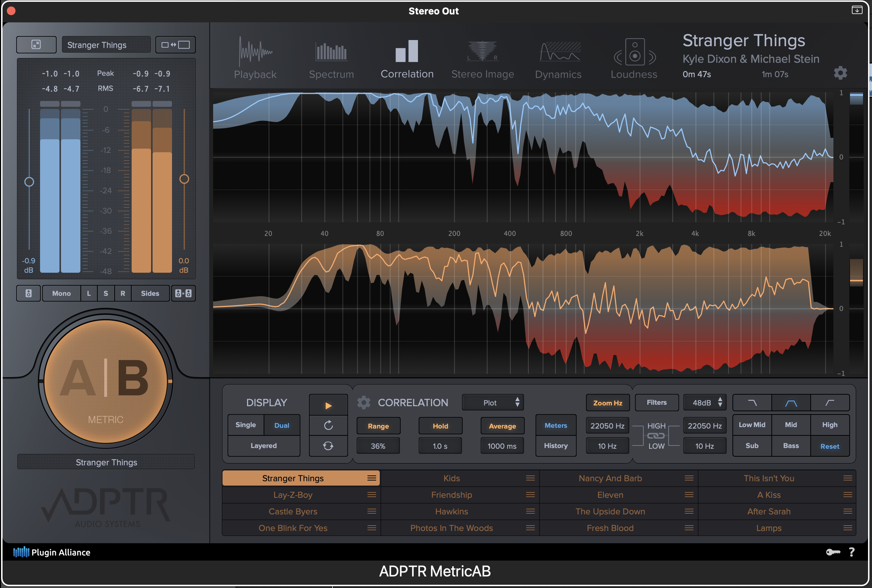The height and width of the screenshot is (588, 872).
Task: Open the hamburger menu on the Kids track
Action: 530,478
